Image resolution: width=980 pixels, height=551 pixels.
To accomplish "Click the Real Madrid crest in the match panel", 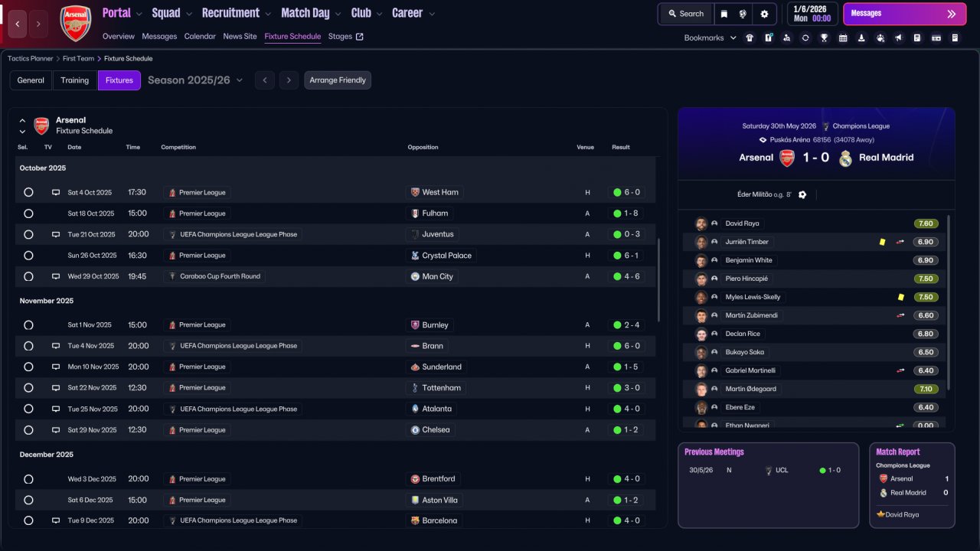I will [x=845, y=158].
